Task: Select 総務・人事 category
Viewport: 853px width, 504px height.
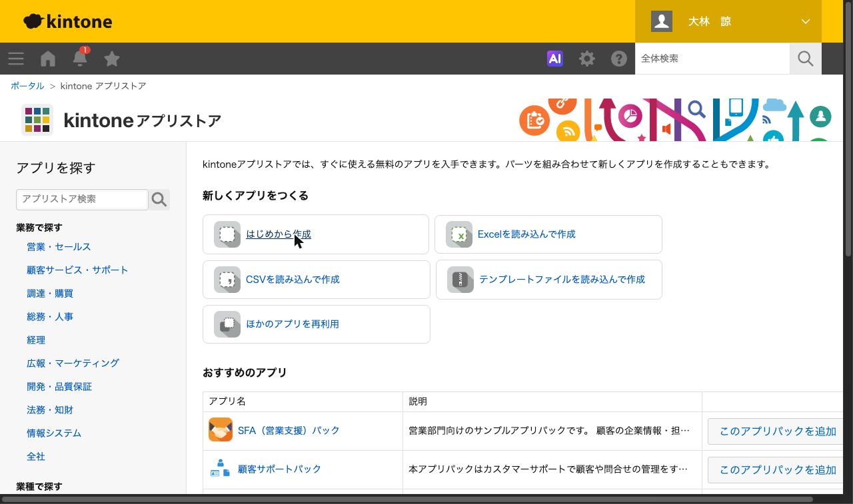Action: [x=50, y=316]
